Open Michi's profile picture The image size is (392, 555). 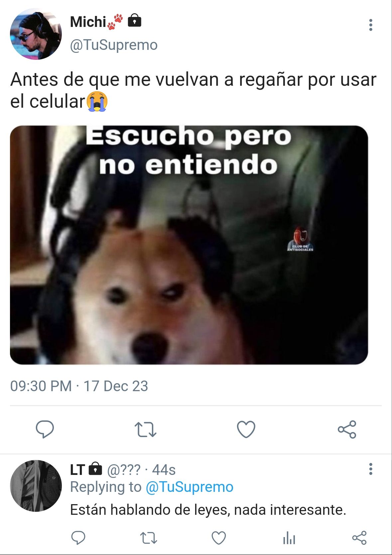[36, 34]
